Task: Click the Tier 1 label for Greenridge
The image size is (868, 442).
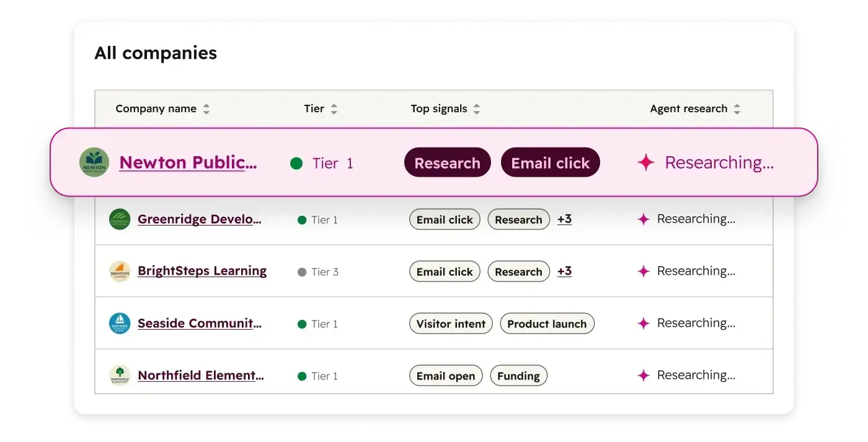Action: coord(324,220)
